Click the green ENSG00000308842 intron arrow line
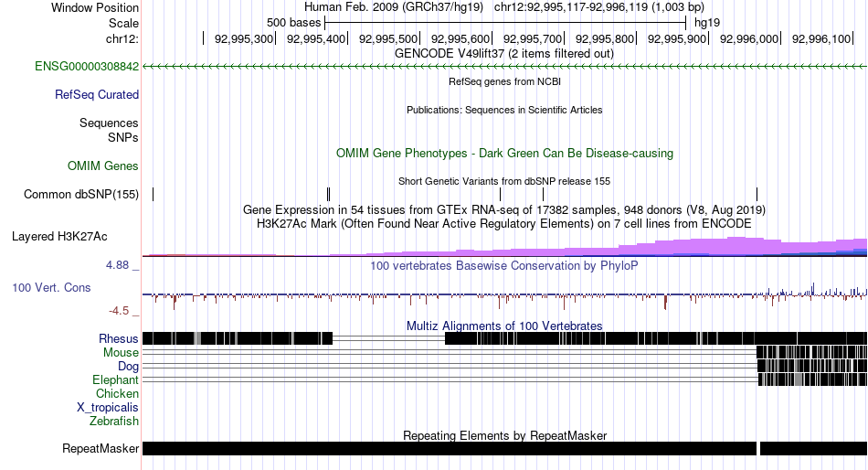Screen dimensions: 868x470 coord(504,67)
